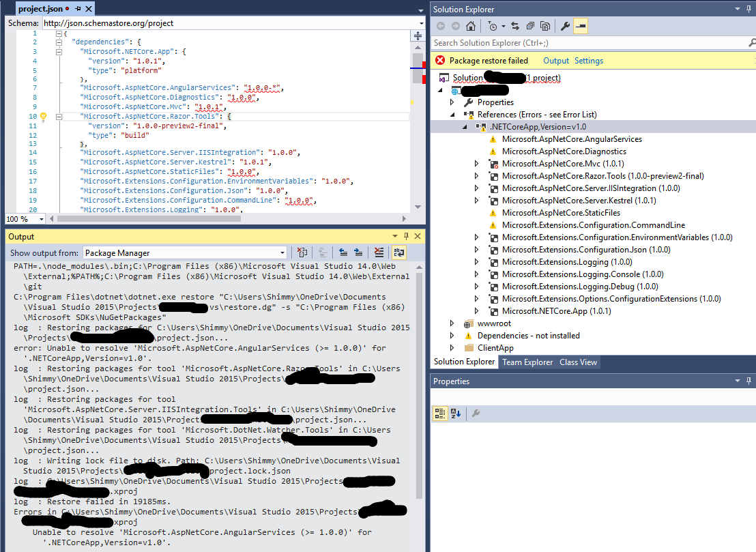The width and height of the screenshot is (756, 552).
Task: Open the Properties panel window options dropdown
Action: (737, 381)
